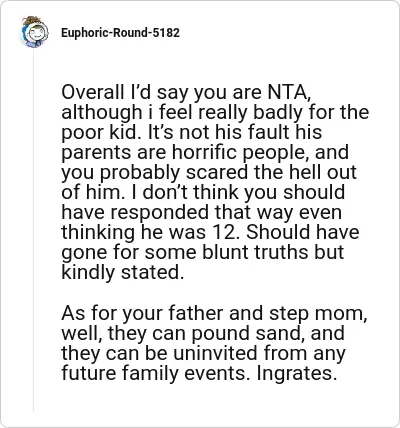Click the line 'poor kid. It's not his fault his'
The height and width of the screenshot is (428, 400).
point(192,132)
